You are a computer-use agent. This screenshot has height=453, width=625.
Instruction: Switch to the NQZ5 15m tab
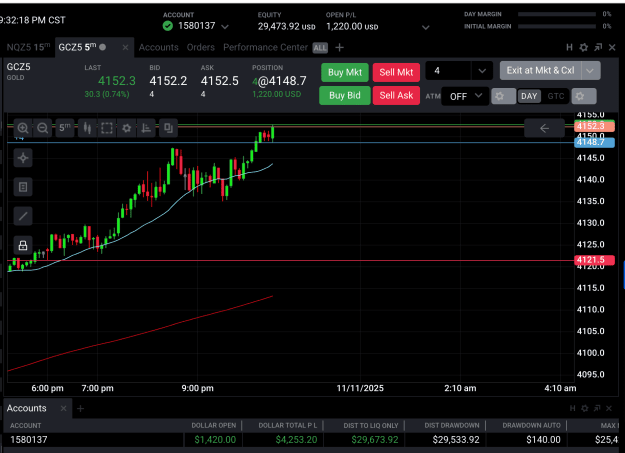pyautogui.click(x=28, y=47)
